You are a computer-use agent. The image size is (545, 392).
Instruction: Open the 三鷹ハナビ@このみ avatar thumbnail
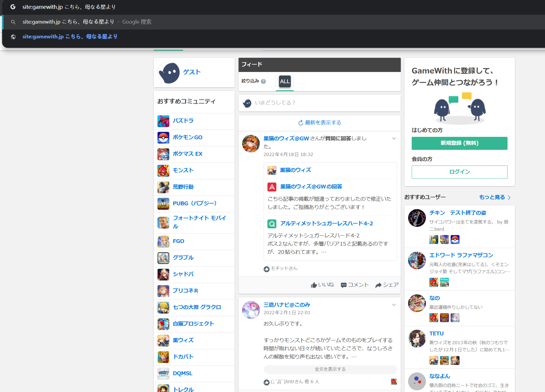coord(251,310)
